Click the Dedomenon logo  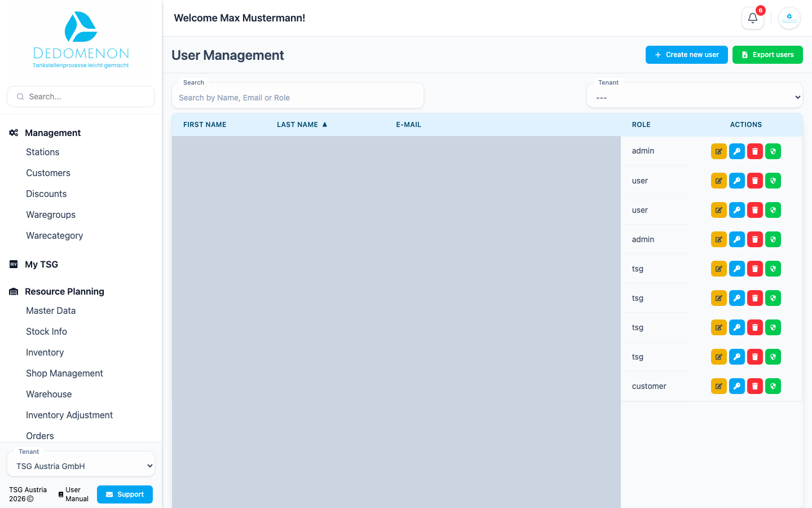coord(81,40)
